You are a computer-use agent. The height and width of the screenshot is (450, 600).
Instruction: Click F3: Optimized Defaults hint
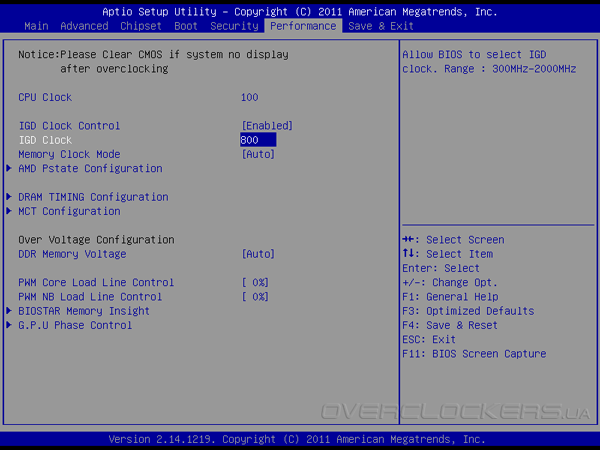tap(468, 311)
